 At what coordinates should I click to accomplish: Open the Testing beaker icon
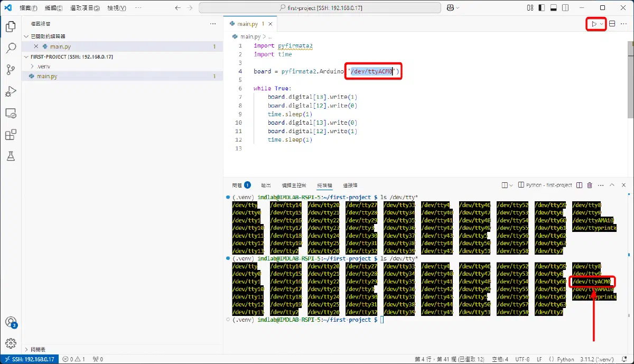coord(12,156)
